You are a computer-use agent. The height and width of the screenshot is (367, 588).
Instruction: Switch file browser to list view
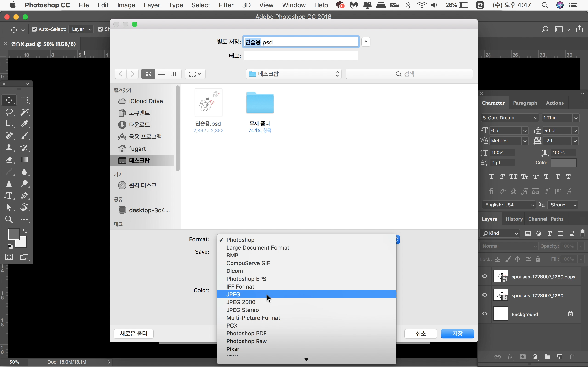[x=161, y=74]
